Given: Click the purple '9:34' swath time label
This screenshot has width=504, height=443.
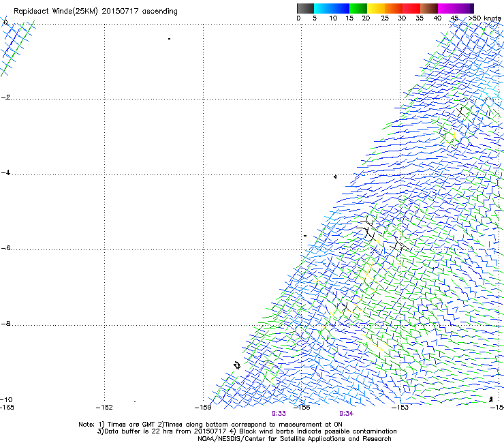Looking at the screenshot, I should [x=346, y=414].
